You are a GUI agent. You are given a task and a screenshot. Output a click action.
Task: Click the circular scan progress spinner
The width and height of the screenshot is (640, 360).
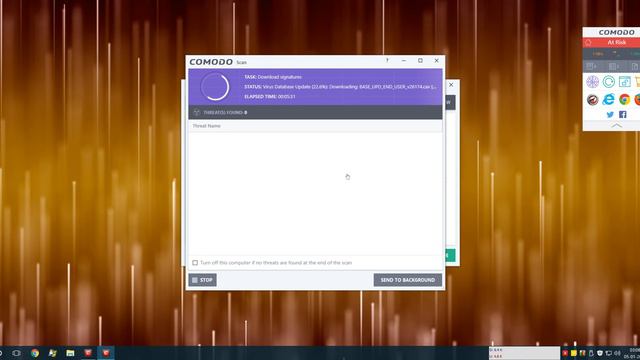pos(215,87)
